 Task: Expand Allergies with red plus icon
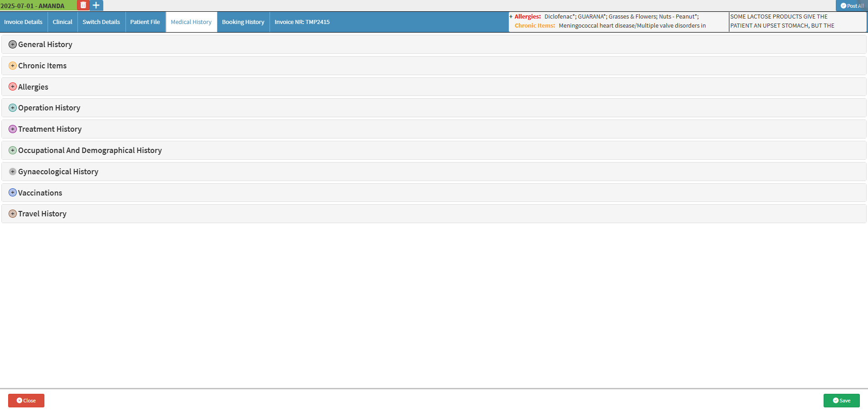13,86
